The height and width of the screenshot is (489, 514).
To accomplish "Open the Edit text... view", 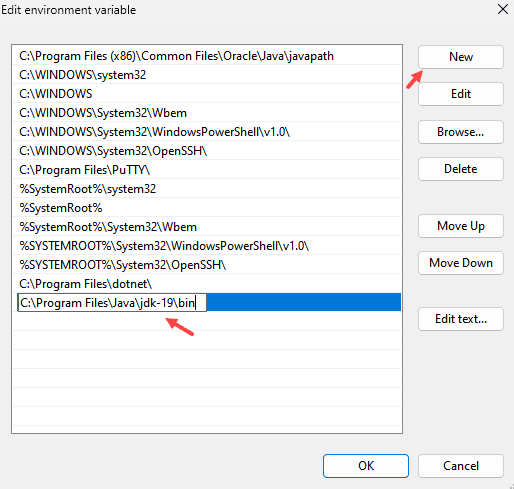I will pyautogui.click(x=461, y=319).
